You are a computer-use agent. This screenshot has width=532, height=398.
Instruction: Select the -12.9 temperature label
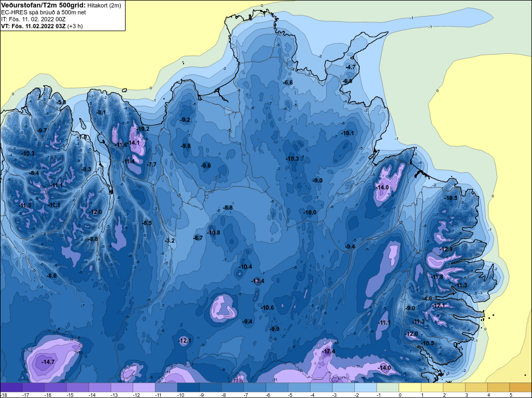pos(446,249)
